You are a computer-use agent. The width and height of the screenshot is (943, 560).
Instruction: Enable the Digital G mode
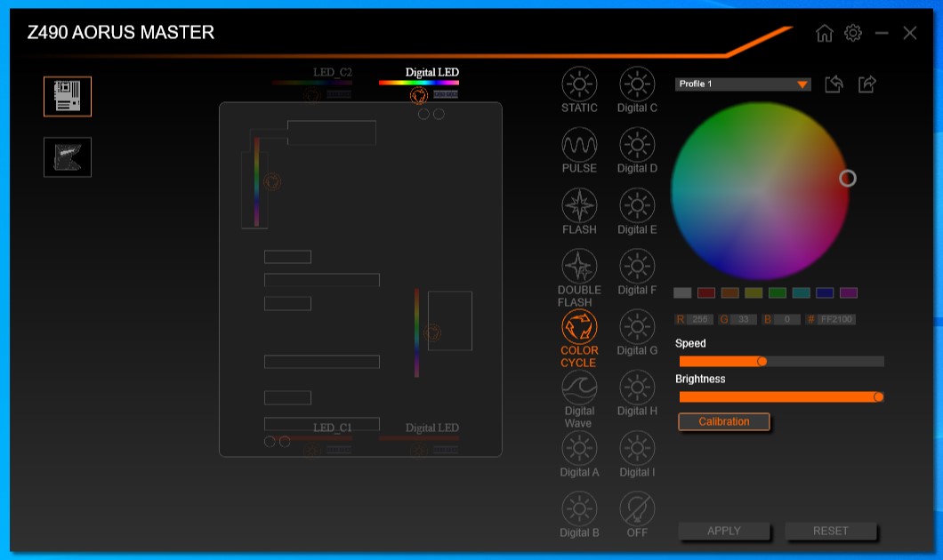pos(637,332)
